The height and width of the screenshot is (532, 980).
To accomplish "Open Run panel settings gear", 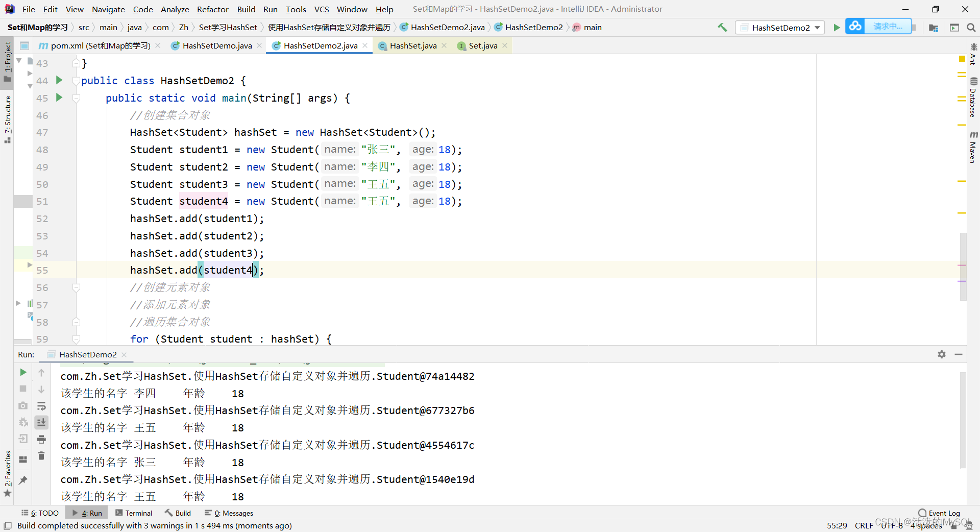I will coord(942,354).
